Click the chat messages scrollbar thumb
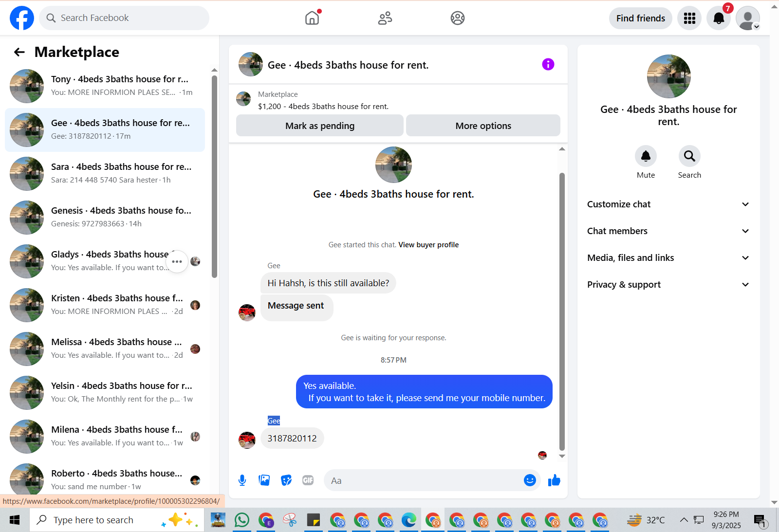The height and width of the screenshot is (532, 779). [562, 312]
